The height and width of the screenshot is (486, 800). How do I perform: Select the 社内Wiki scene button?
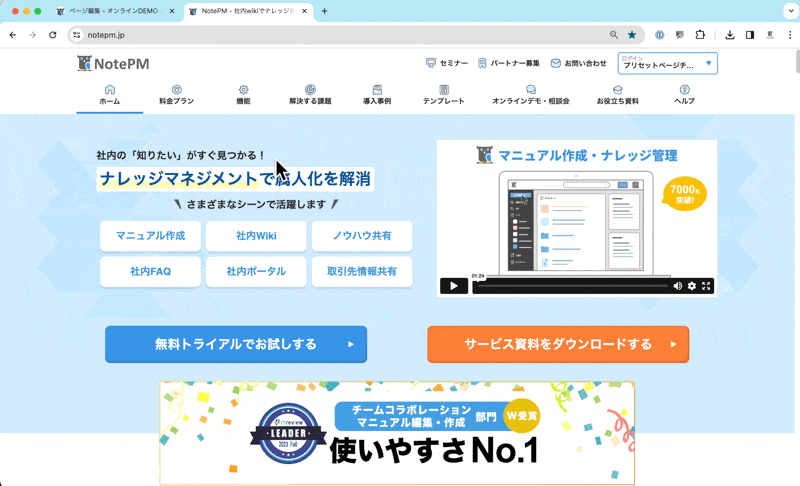point(256,236)
